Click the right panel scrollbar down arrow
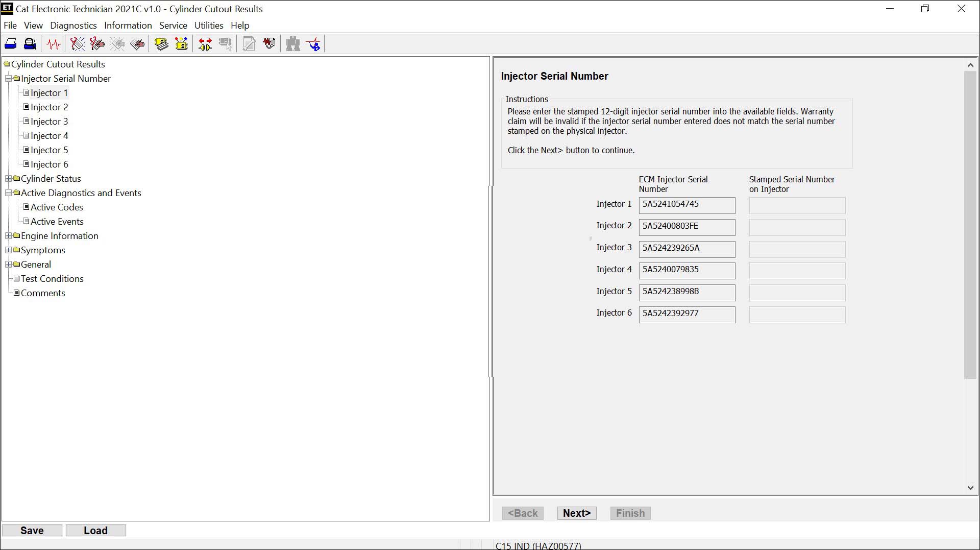Image resolution: width=980 pixels, height=550 pixels. click(970, 488)
